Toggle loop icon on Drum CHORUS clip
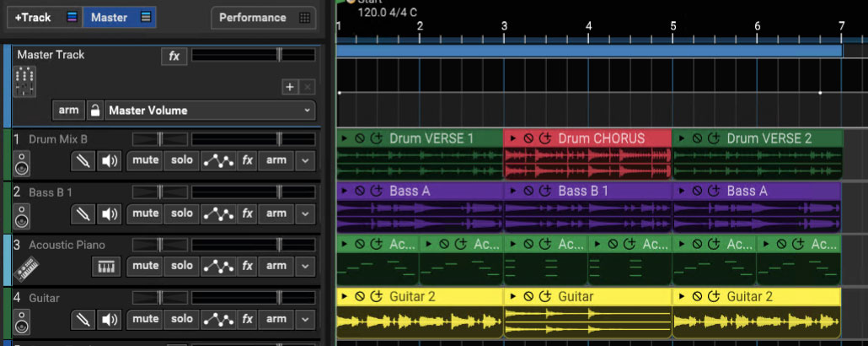This screenshot has height=346, width=868. pyautogui.click(x=545, y=138)
